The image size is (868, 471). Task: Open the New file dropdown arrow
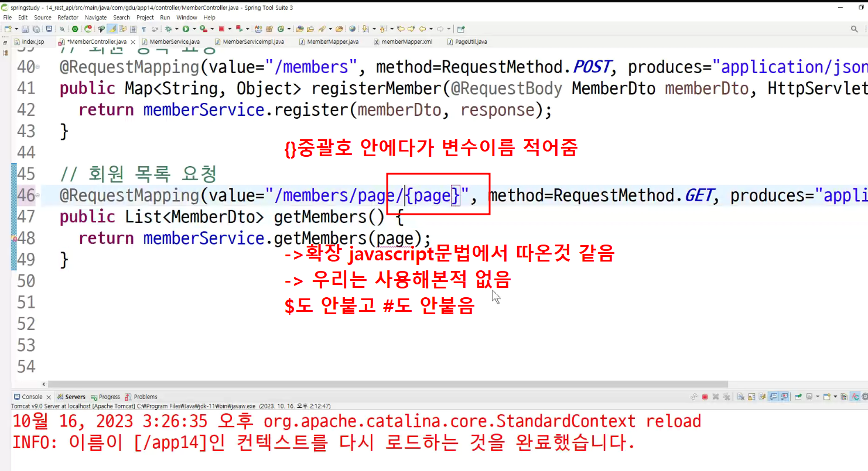click(16, 29)
